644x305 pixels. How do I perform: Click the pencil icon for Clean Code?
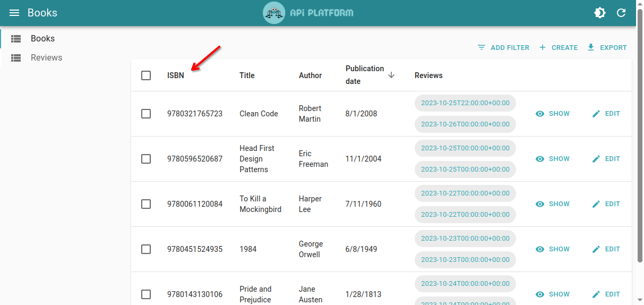(x=596, y=114)
